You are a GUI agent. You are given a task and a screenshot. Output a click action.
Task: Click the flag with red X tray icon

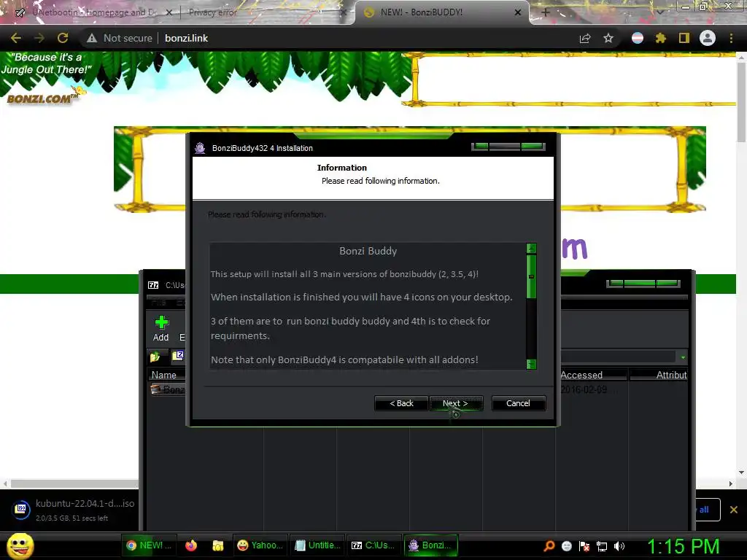coord(584,545)
